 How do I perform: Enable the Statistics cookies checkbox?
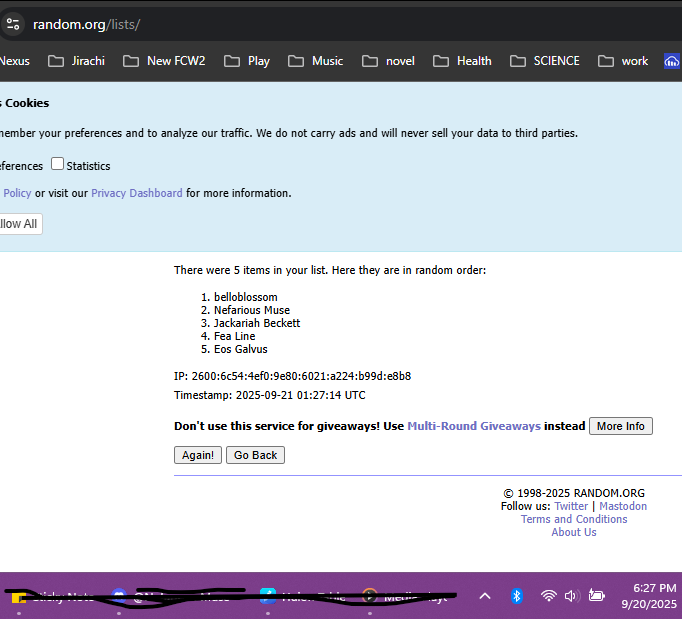57,164
